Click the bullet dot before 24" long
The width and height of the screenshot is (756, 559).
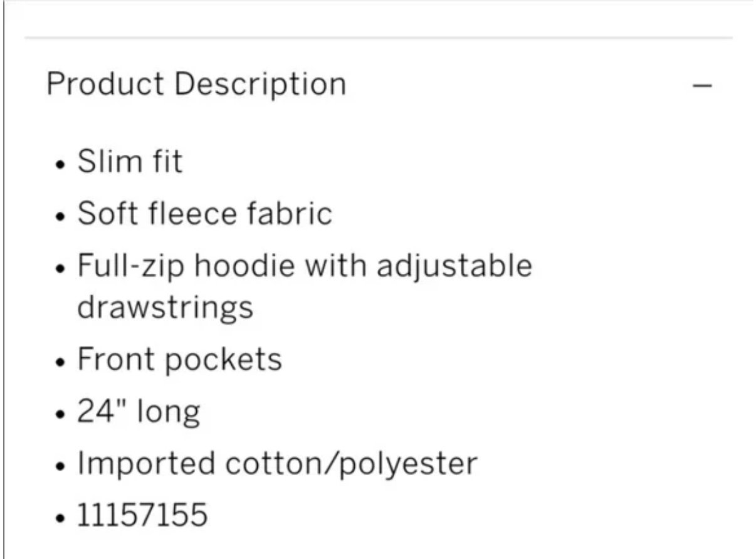point(60,415)
